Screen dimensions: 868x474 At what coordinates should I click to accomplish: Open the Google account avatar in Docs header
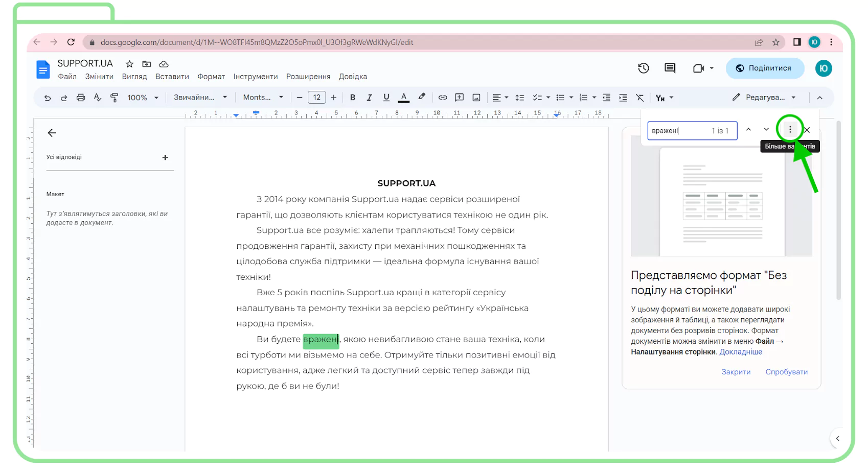tap(824, 68)
